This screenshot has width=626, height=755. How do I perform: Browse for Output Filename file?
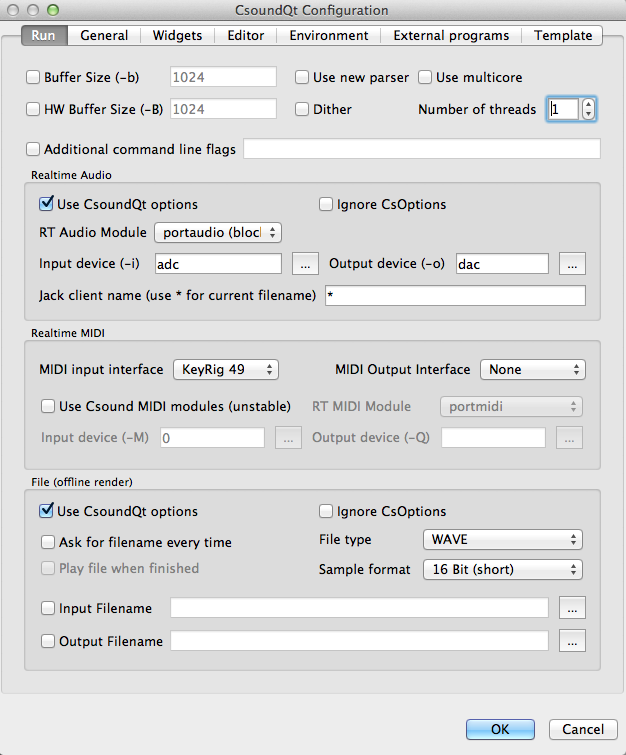coord(572,641)
